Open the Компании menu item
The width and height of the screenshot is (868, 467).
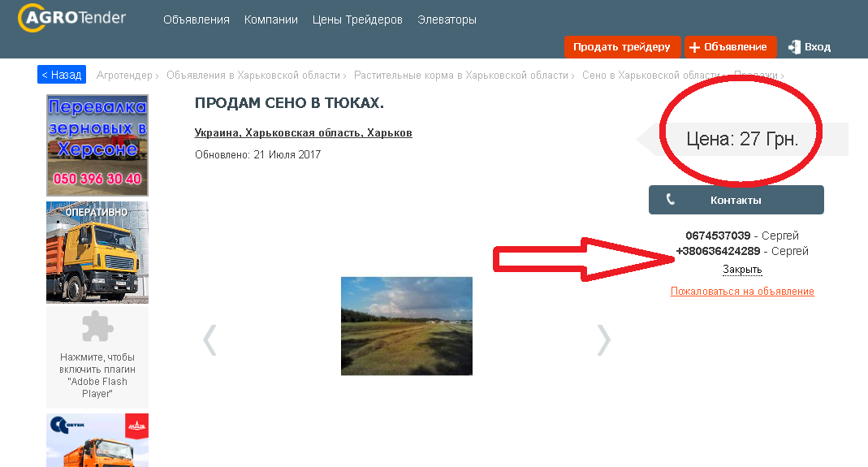[x=270, y=19]
